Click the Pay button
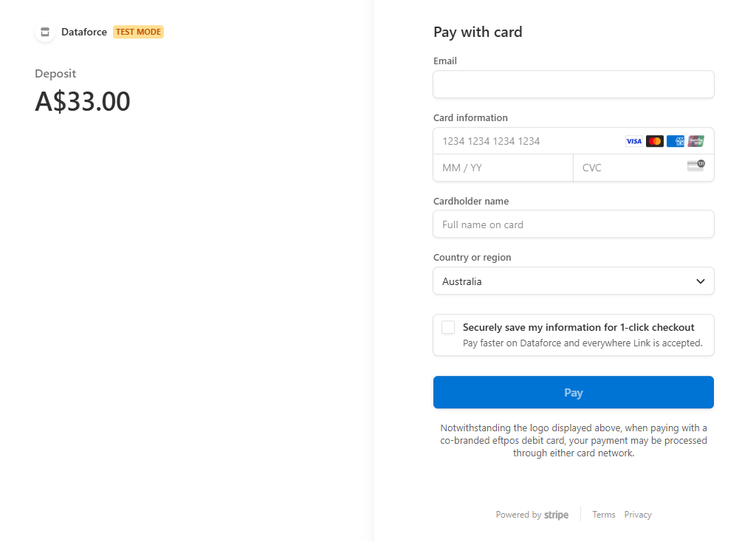756x542 pixels. pos(574,392)
